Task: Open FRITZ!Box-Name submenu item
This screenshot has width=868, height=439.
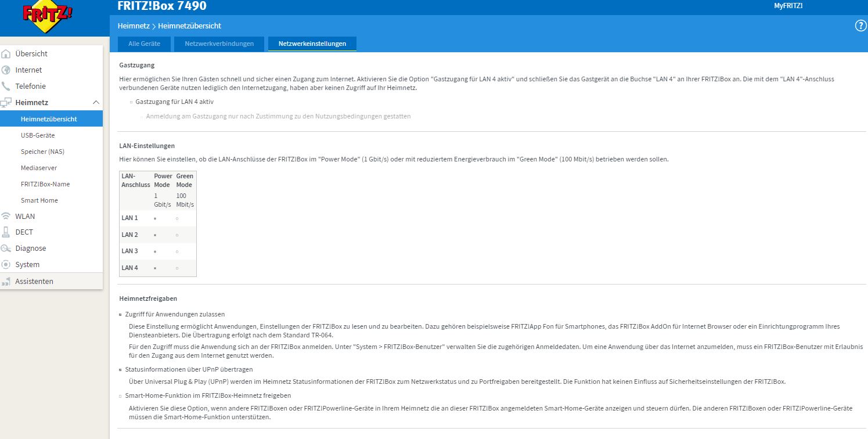Action: tap(45, 184)
